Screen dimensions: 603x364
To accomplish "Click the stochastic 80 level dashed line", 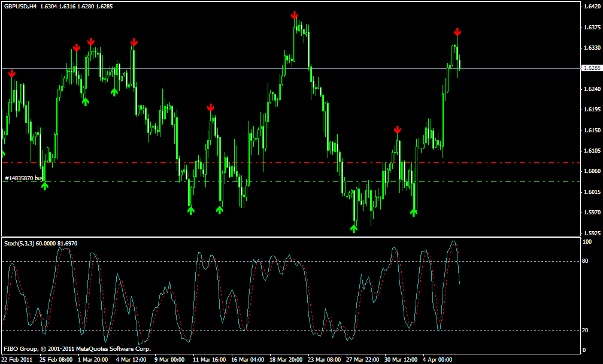I will pyautogui.click(x=291, y=262).
